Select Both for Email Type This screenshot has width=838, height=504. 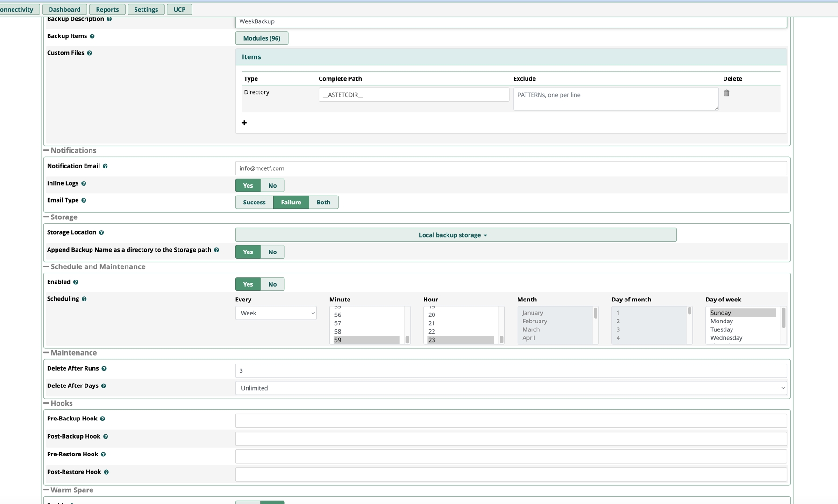(x=323, y=203)
